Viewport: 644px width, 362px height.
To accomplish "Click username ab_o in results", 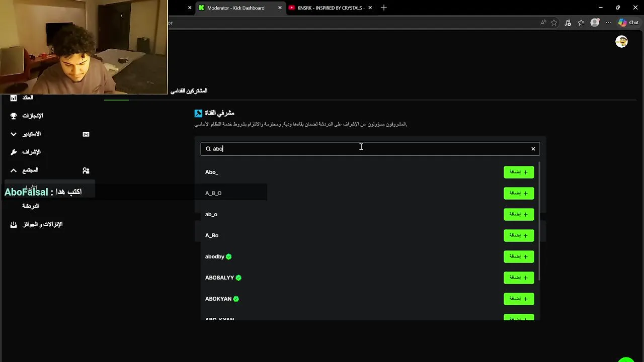I will 211,215.
